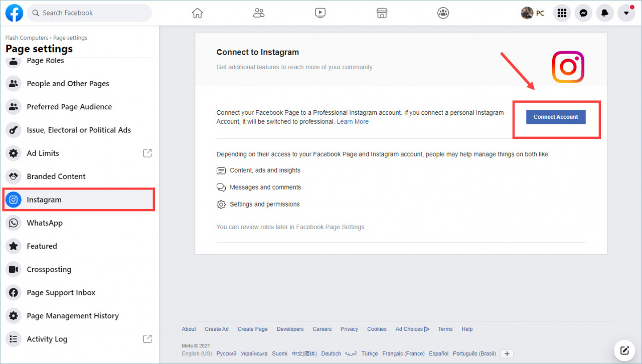Screen dimensions: 642x364
Task: Click the Branded Content handshake icon
Action: pos(14,176)
